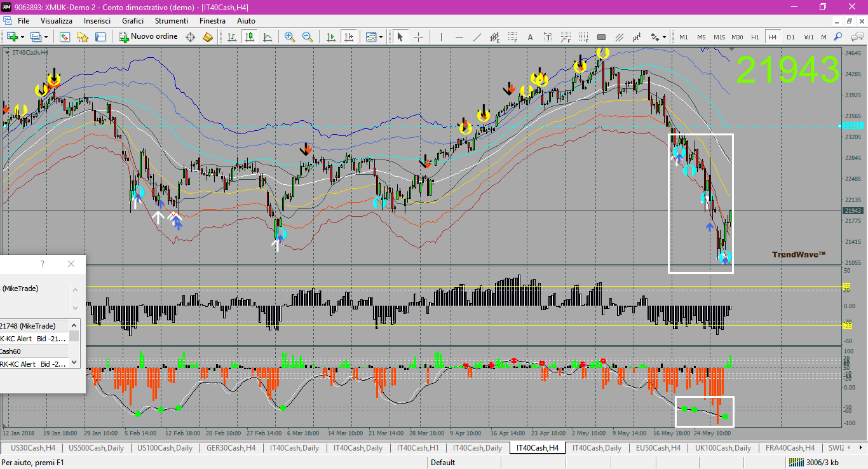868x469 pixels.
Task: Select the Cash60 alert list row
Action: tap(34, 351)
